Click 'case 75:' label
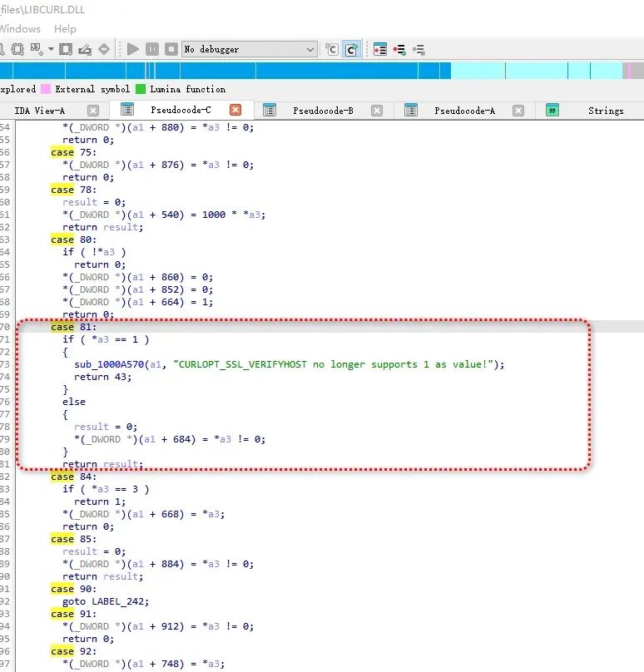The height and width of the screenshot is (672, 644). [74, 152]
